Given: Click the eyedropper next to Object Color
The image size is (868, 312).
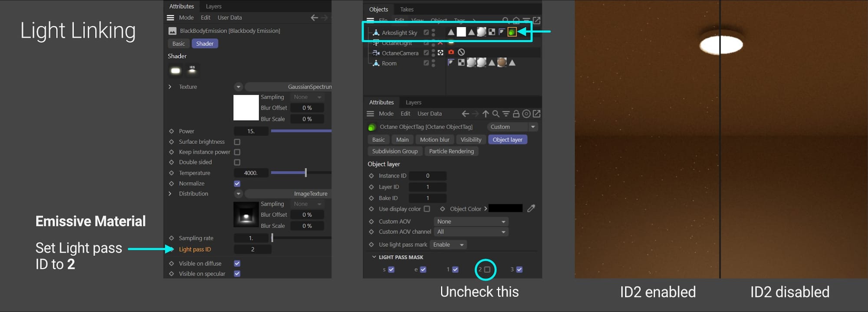Looking at the screenshot, I should pyautogui.click(x=531, y=209).
